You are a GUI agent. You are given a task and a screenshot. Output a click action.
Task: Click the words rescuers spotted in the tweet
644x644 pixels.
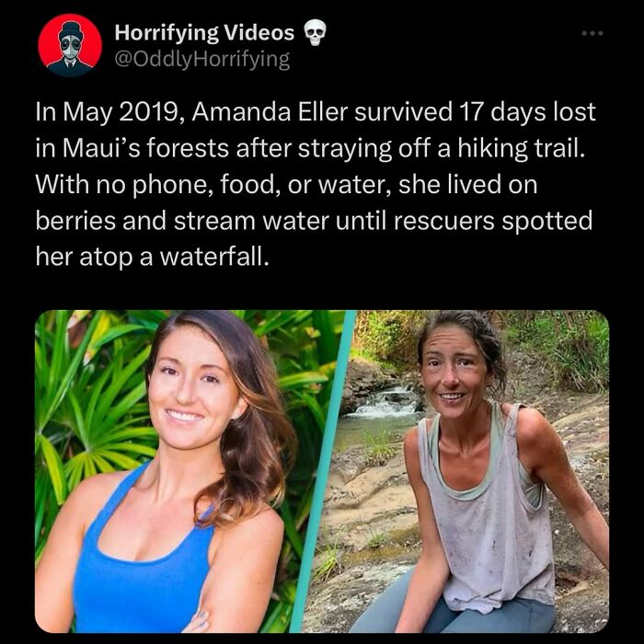pos(493,221)
